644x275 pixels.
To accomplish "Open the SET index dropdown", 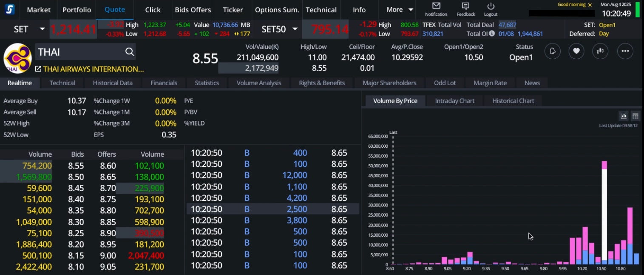I will (x=42, y=29).
